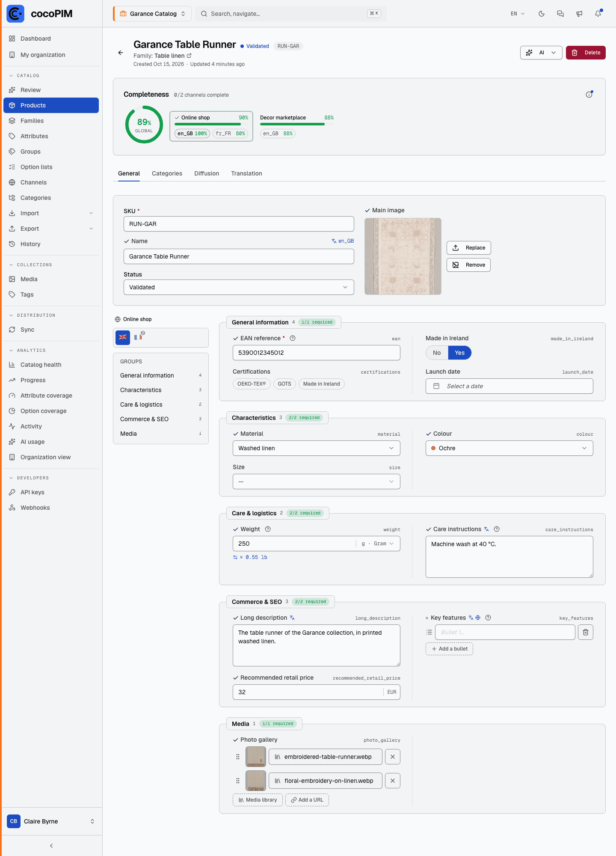Click the Care instructions help icon

(497, 529)
